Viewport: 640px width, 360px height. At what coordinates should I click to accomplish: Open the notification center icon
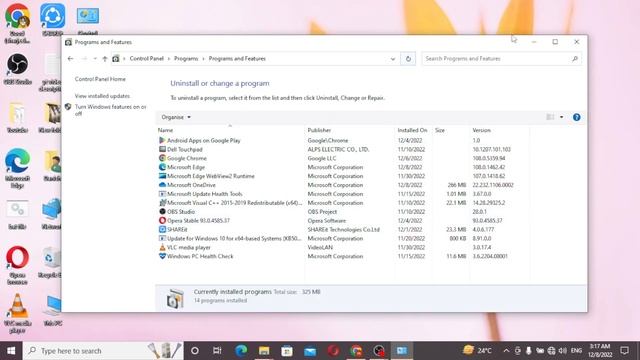(624, 351)
